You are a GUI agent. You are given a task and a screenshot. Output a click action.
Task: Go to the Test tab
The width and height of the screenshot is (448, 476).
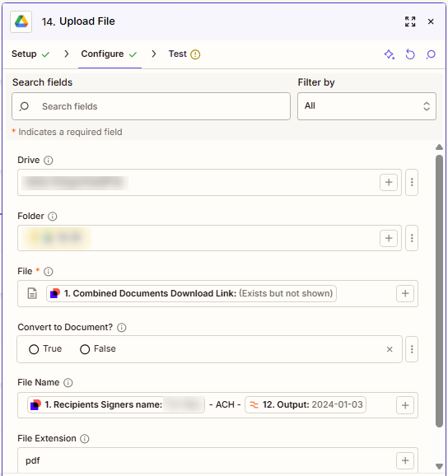(184, 54)
